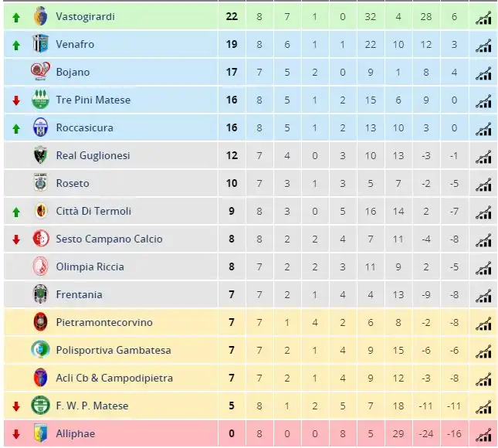The height and width of the screenshot is (448, 498).
Task: Click the Frentania club crest thumbnail
Action: coord(41,294)
